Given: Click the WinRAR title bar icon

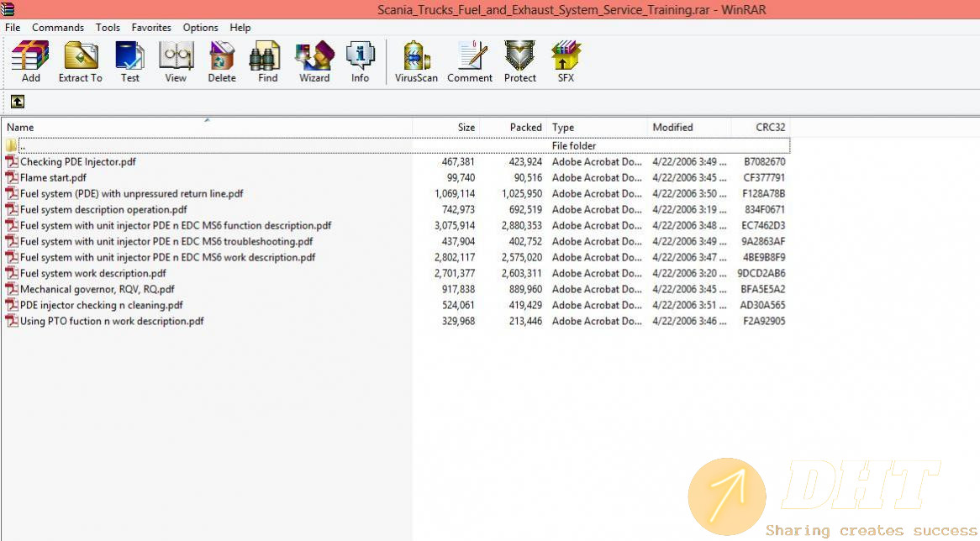Looking at the screenshot, I should 8,8.
